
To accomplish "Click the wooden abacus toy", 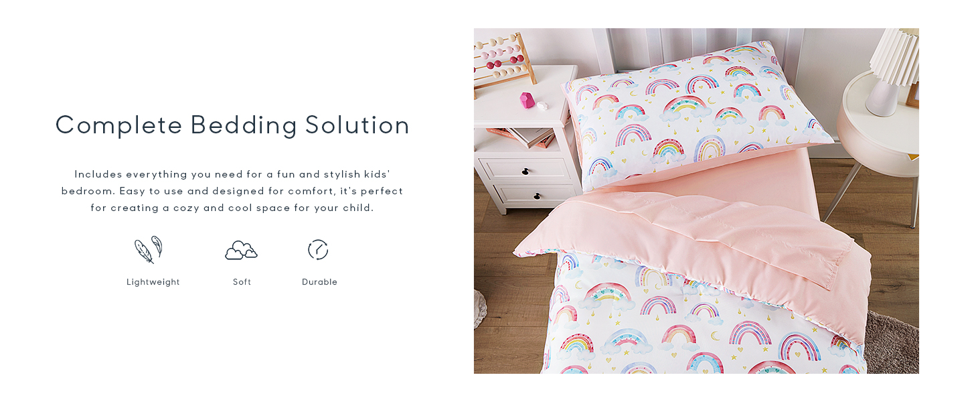I will click(x=503, y=59).
